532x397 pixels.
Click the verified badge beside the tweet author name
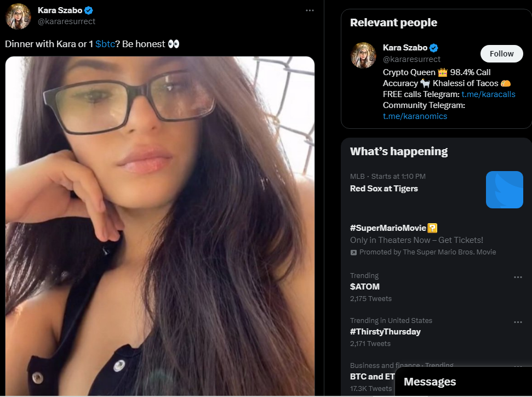click(89, 10)
